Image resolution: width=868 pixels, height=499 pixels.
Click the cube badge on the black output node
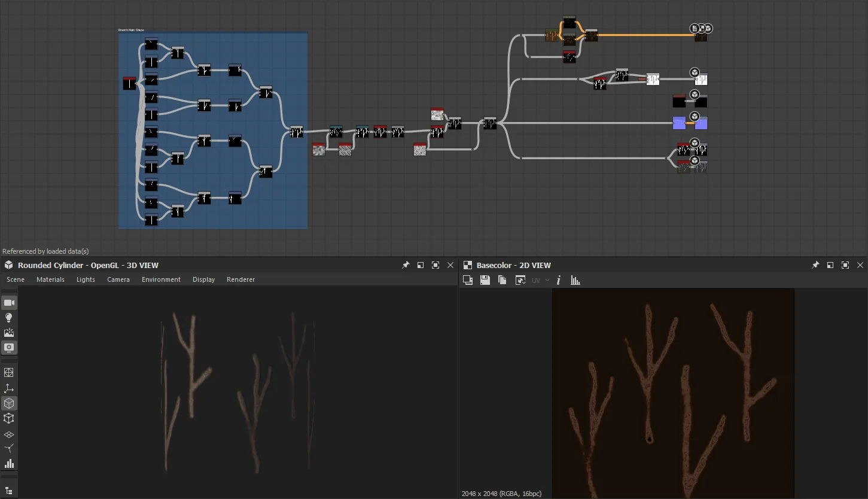point(695,95)
